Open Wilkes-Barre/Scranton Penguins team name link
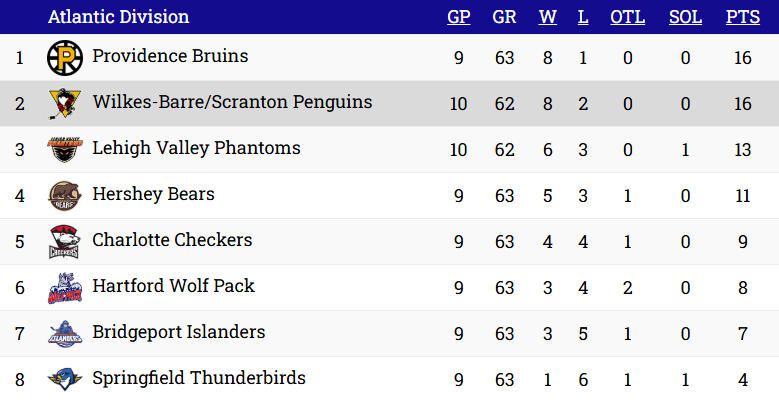The image size is (779, 402). (x=232, y=102)
